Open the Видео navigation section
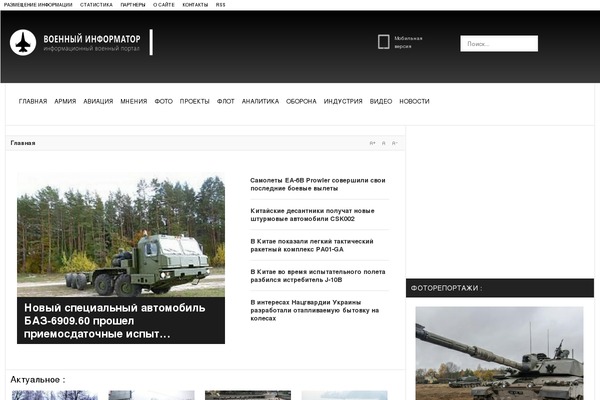 click(381, 101)
